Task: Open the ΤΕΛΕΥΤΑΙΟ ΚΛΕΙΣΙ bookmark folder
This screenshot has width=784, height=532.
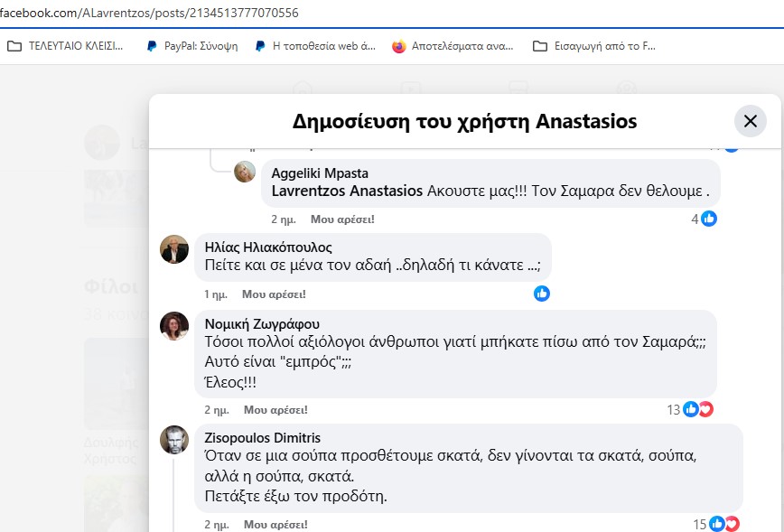Action: tap(65, 46)
